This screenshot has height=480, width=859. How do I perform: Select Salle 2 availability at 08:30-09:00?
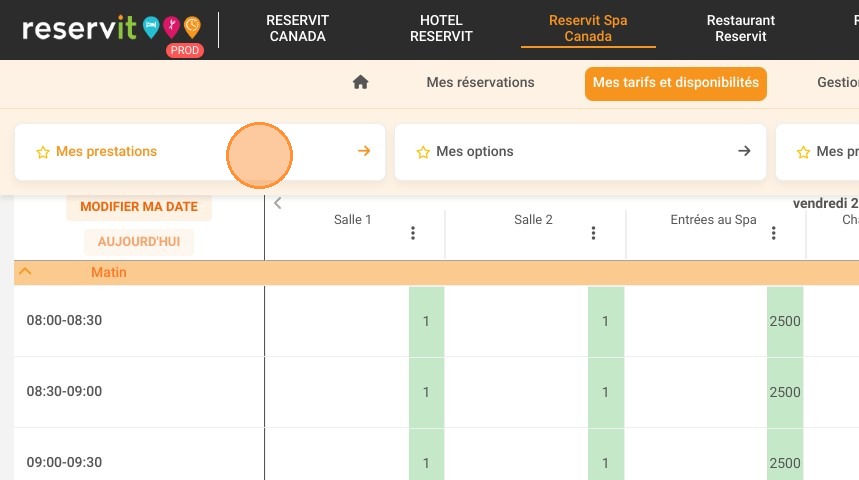click(605, 392)
